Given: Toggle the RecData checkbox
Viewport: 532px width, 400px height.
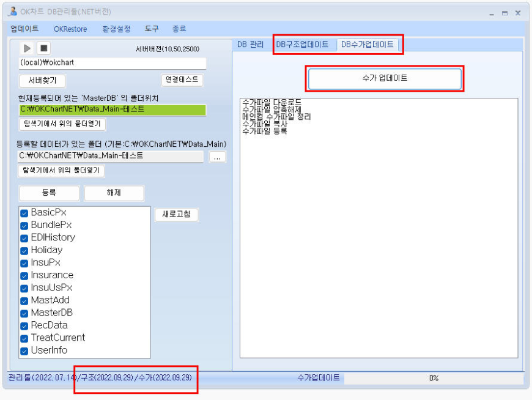Looking at the screenshot, I should pos(24,326).
